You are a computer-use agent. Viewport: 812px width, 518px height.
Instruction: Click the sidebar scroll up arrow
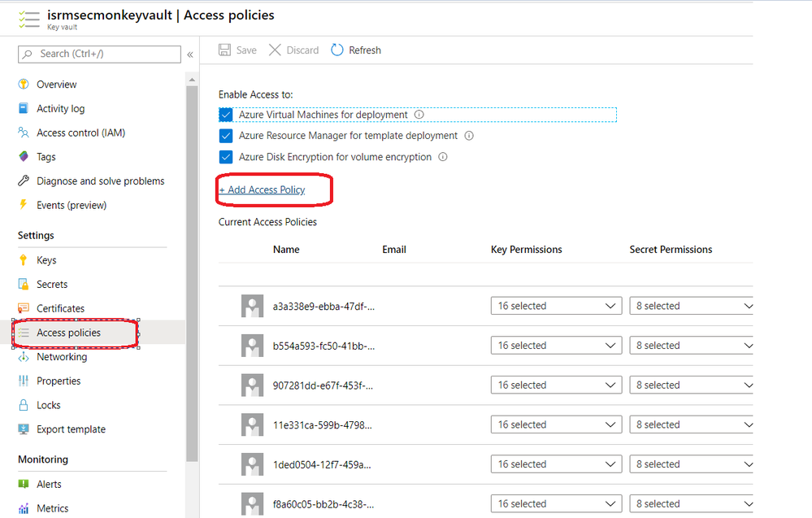click(x=192, y=79)
